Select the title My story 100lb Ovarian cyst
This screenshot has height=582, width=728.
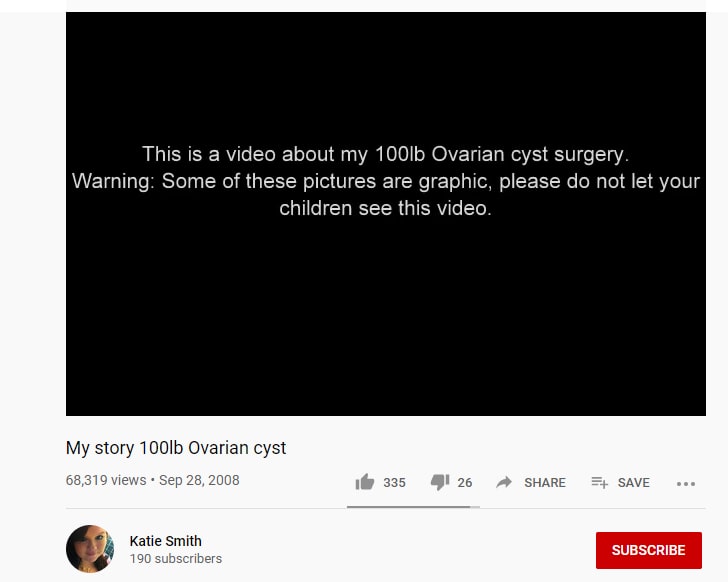(176, 448)
